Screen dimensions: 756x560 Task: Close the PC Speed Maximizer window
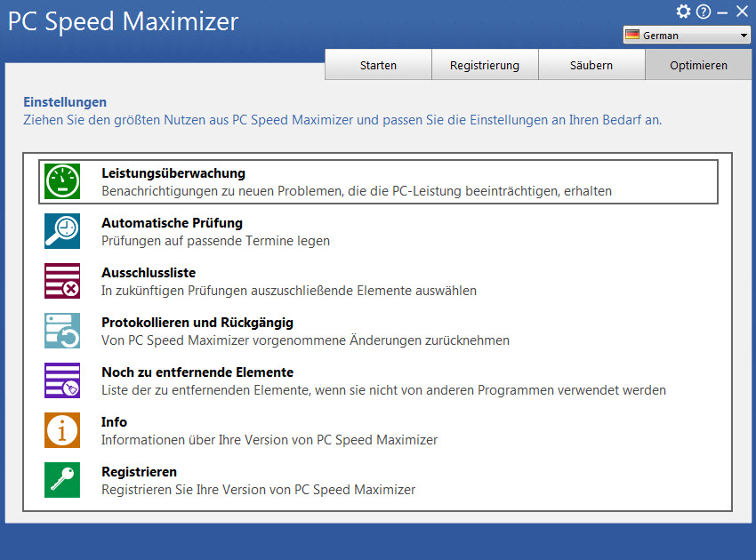(x=742, y=11)
